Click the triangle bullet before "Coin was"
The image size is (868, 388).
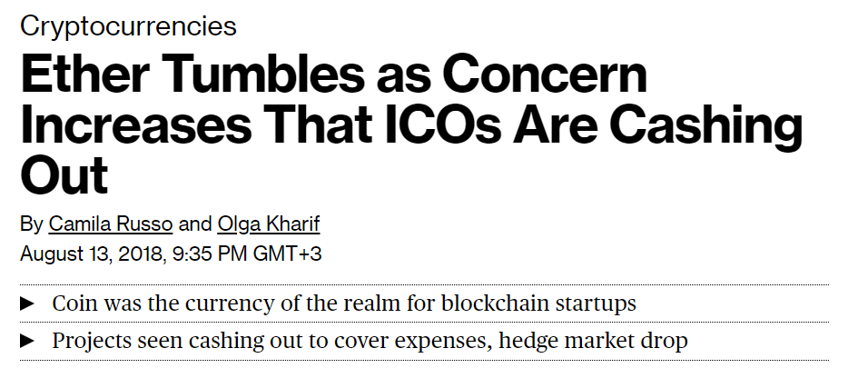point(27,303)
